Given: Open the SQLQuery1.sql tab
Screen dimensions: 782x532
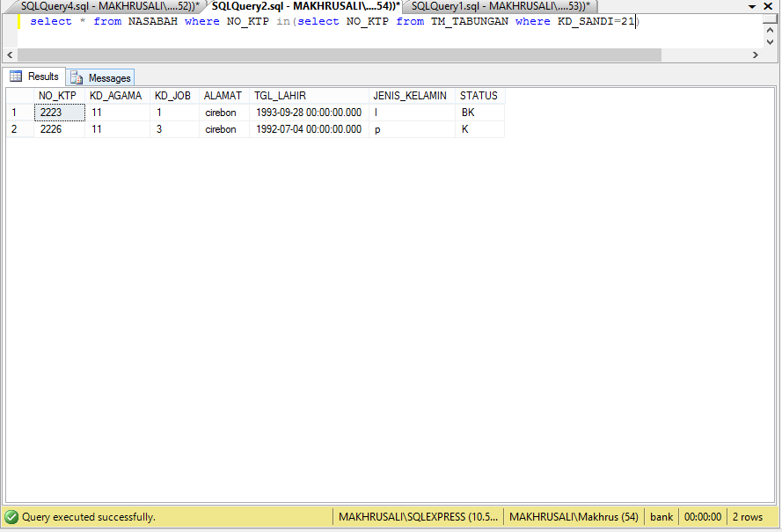Looking at the screenshot, I should tap(501, 6).
